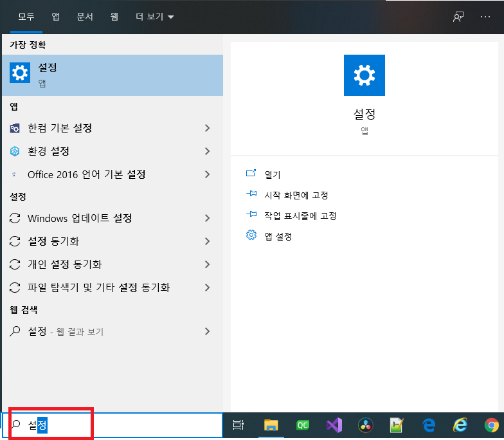Click the 한컴 기본 설정 app icon
The height and width of the screenshot is (440, 504).
tap(15, 129)
